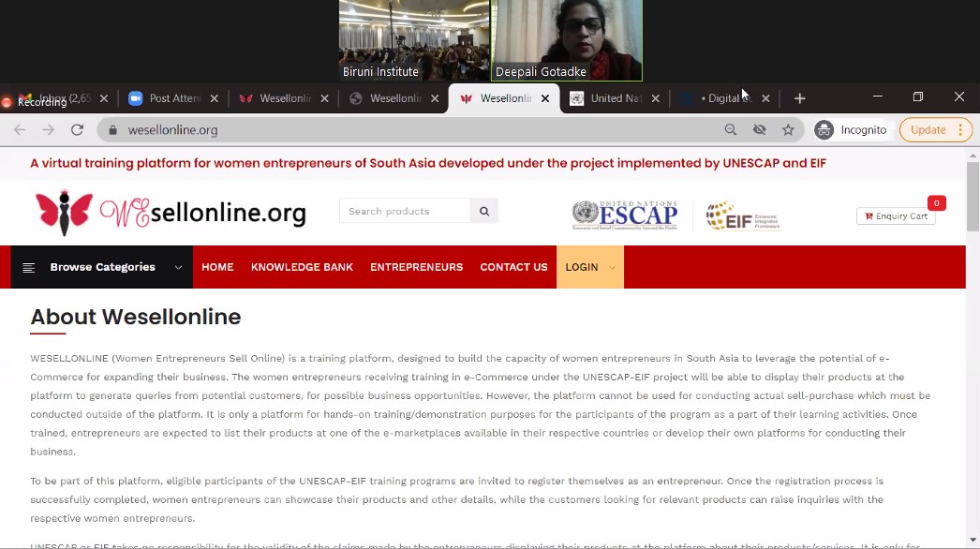
Task: Close the Digital tab
Action: pos(765,98)
